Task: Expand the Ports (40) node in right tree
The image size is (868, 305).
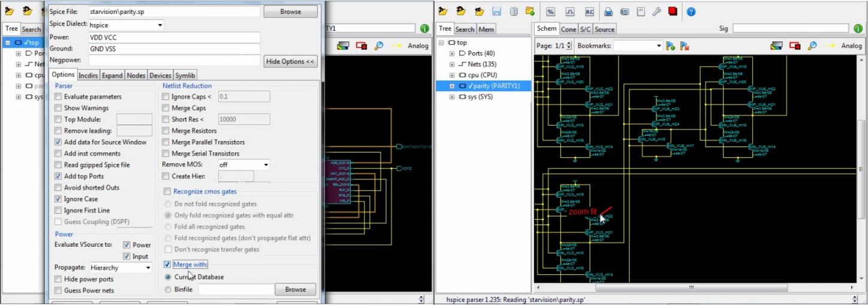Action: pos(452,53)
